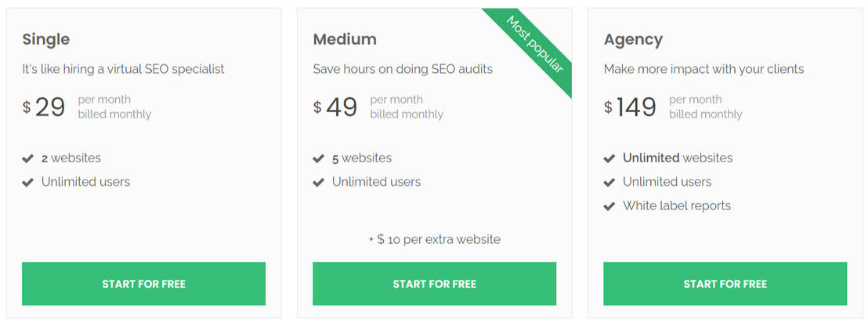Click checkmark beside Single plan's Unlimited users
Image resolution: width=868 pixels, height=323 pixels.
(28, 182)
